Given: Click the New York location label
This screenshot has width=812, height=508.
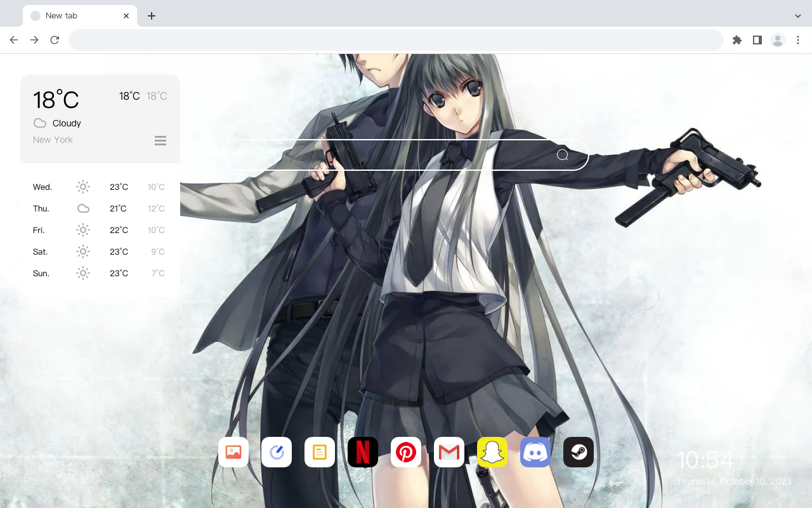Looking at the screenshot, I should pyautogui.click(x=53, y=140).
